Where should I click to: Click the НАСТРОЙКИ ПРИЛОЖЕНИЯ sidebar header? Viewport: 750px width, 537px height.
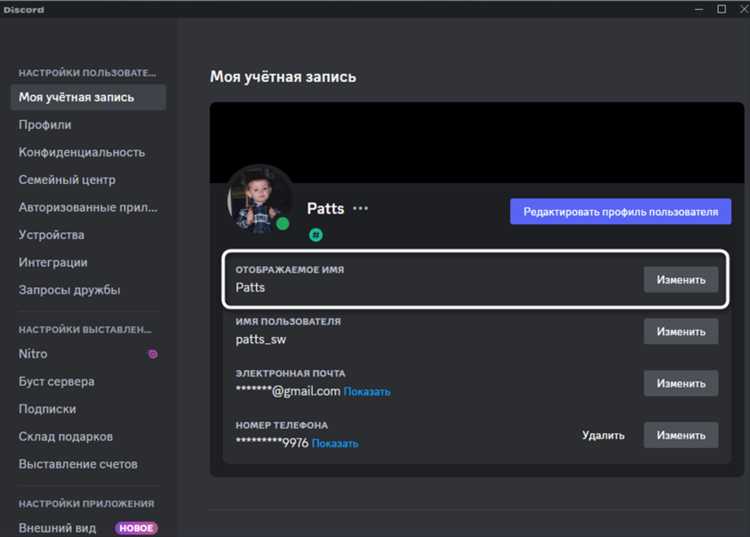point(87,504)
